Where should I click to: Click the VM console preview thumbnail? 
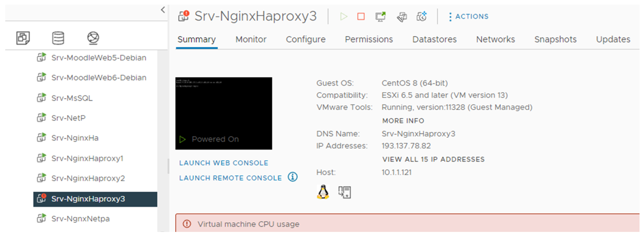pyautogui.click(x=223, y=113)
